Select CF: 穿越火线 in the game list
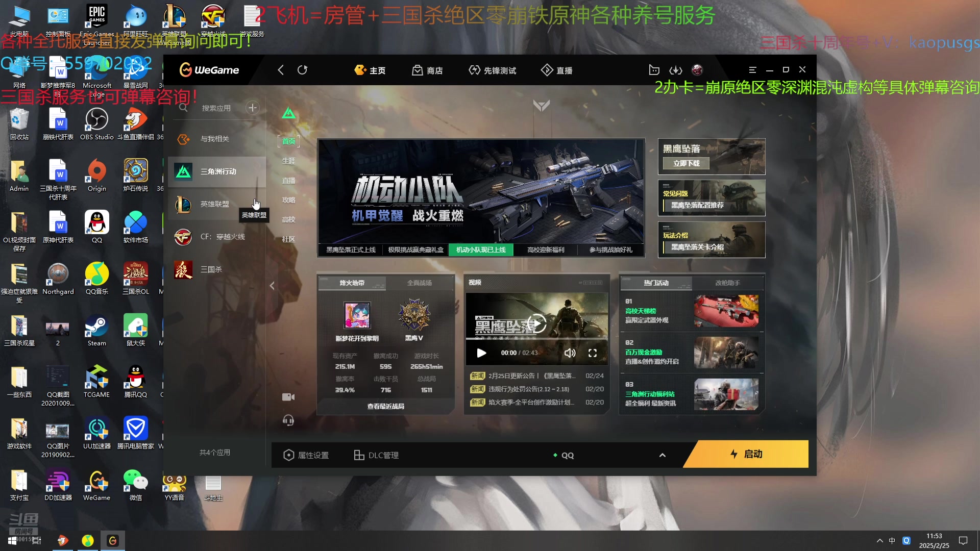 click(217, 237)
